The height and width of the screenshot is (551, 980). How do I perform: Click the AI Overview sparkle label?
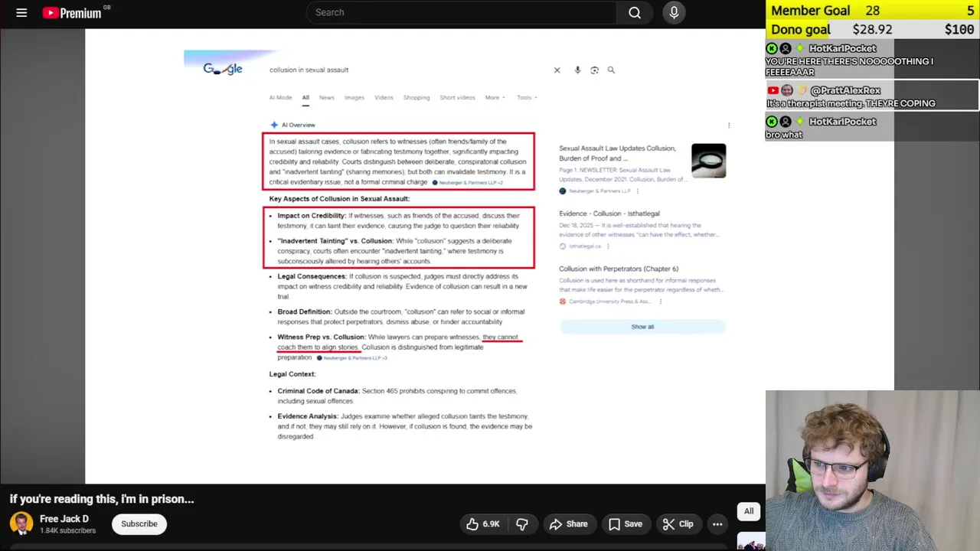tap(292, 125)
